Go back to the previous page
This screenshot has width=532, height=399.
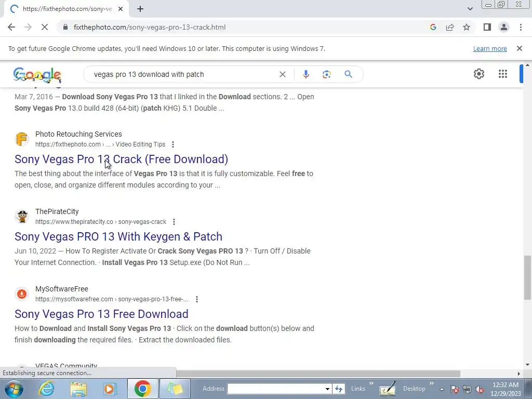click(x=11, y=27)
